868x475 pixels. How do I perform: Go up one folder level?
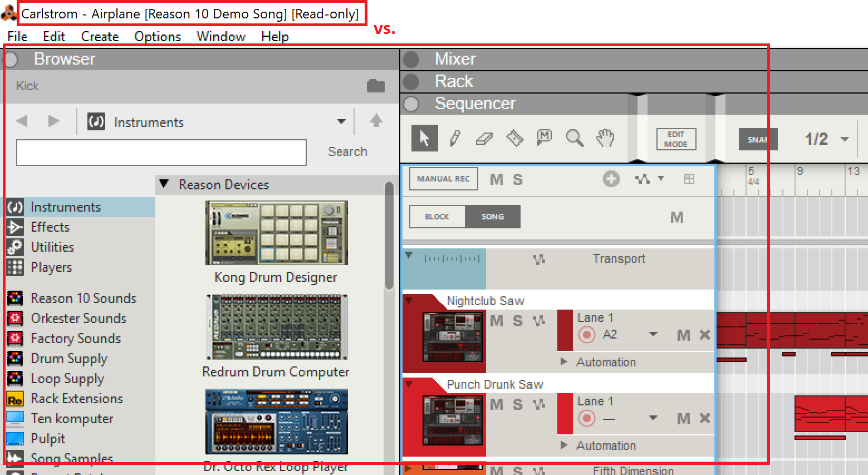[376, 120]
